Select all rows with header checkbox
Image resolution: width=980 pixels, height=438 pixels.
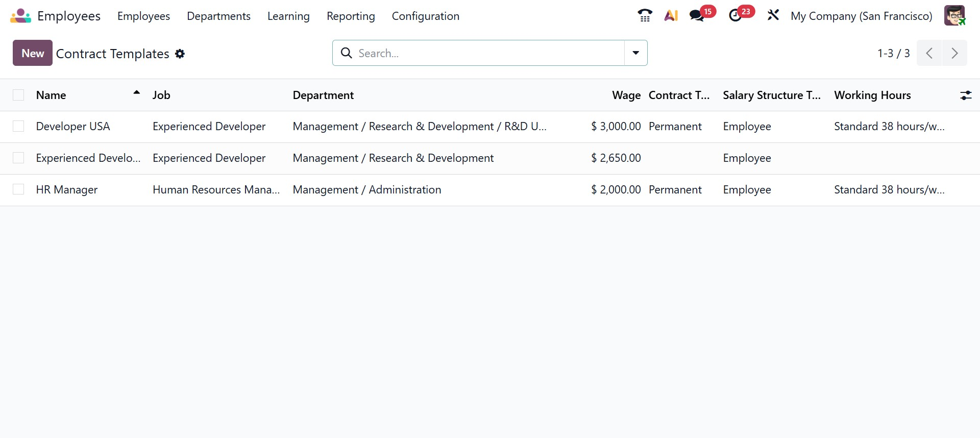pyautogui.click(x=18, y=95)
